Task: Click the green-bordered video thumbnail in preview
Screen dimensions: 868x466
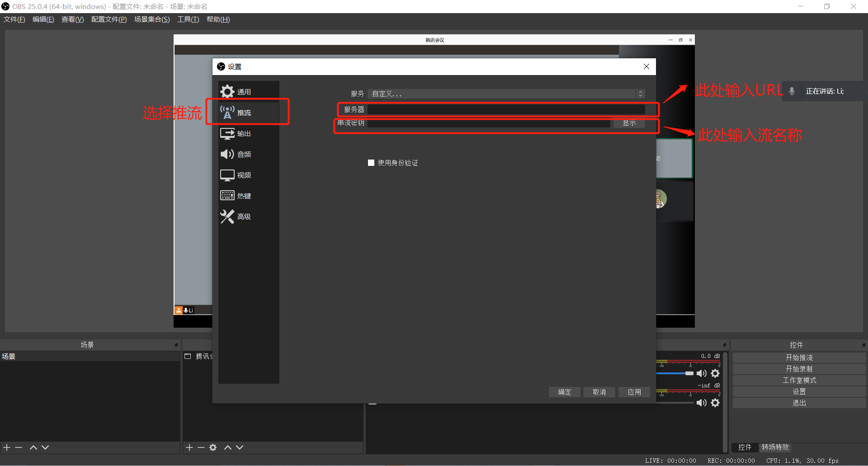Action: pyautogui.click(x=674, y=158)
